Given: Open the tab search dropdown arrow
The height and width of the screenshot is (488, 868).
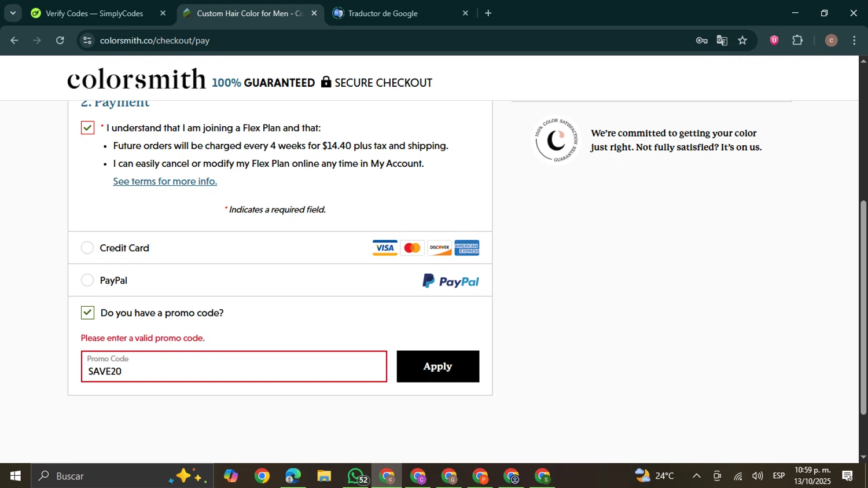Looking at the screenshot, I should point(13,13).
